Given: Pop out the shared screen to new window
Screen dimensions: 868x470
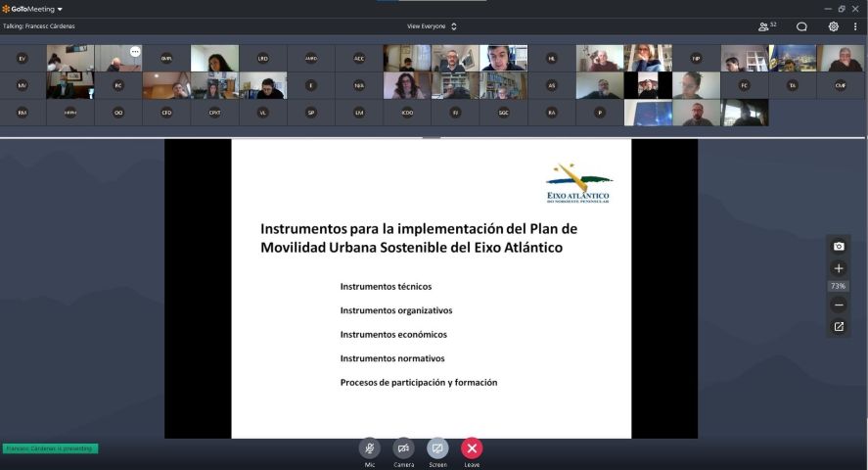Looking at the screenshot, I should (839, 327).
